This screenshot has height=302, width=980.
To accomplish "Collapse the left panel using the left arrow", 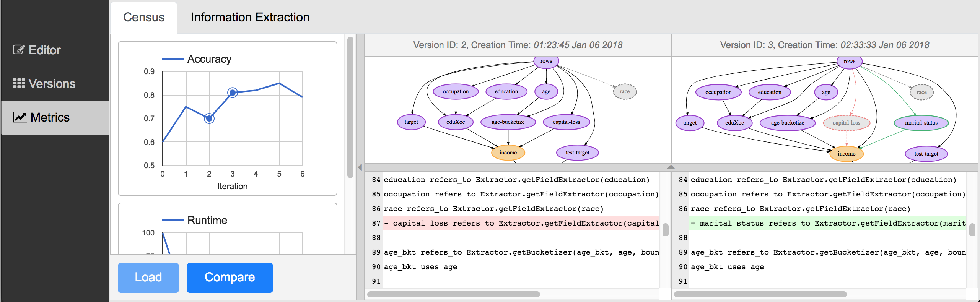I will [360, 167].
